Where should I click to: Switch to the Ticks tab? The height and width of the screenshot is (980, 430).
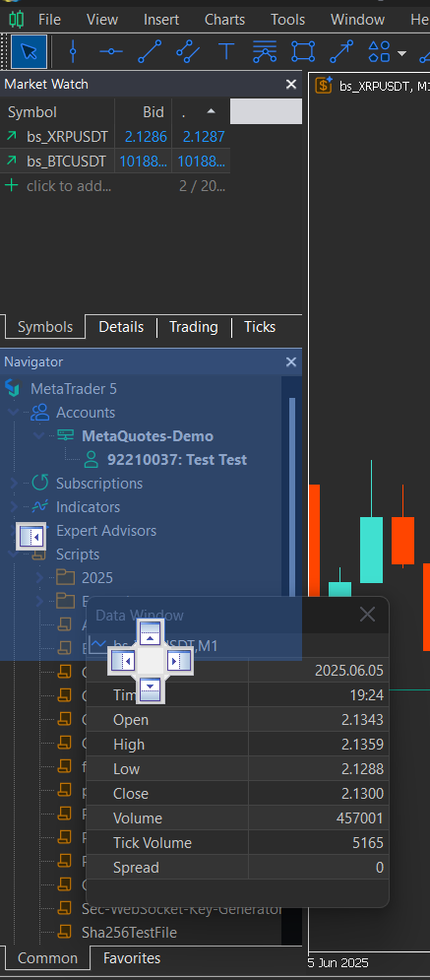[260, 326]
